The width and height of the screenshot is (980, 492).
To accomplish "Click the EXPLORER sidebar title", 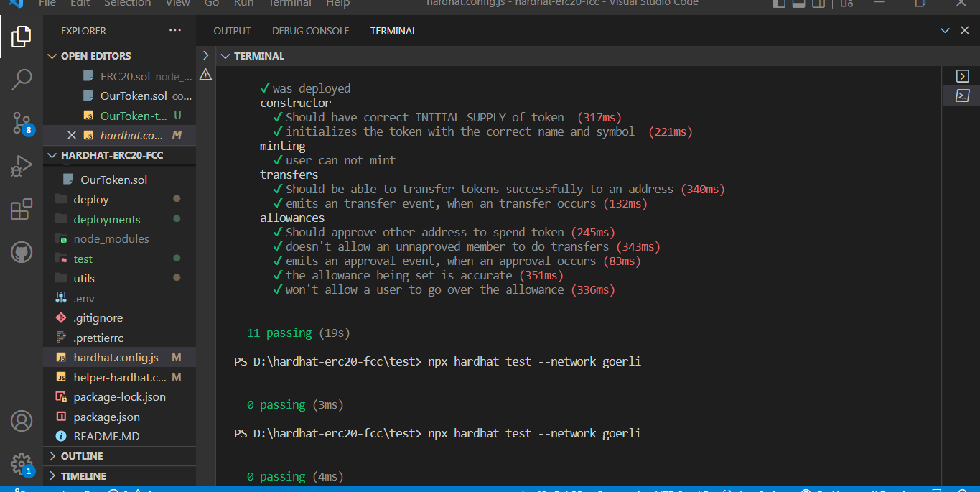I will (x=83, y=31).
